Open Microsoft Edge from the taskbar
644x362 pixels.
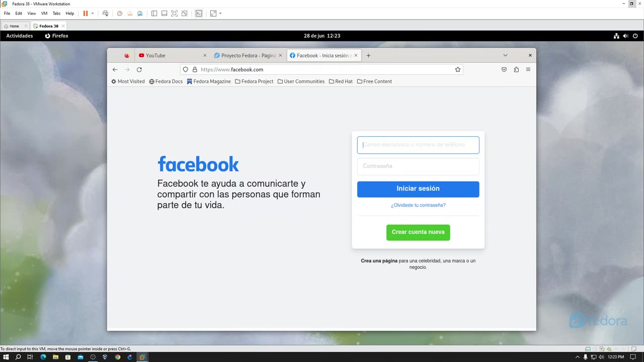pyautogui.click(x=43, y=357)
